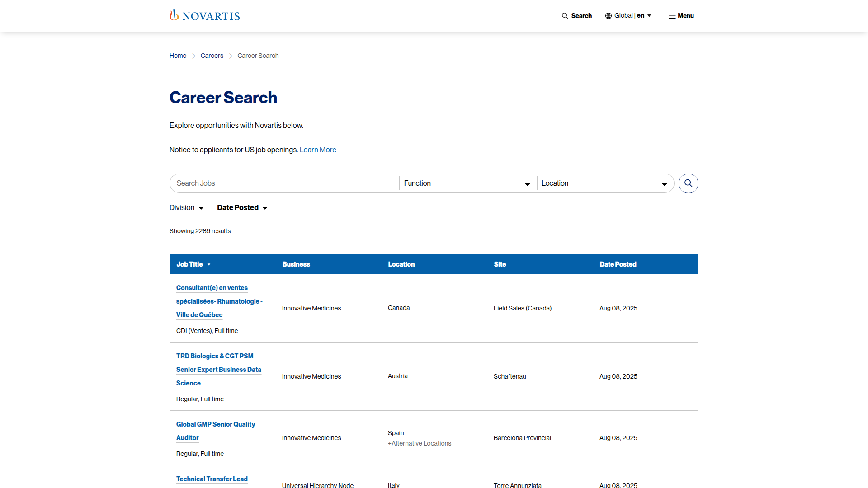Open the hamburger Menu
This screenshot has width=868, height=488.
[x=681, y=16]
